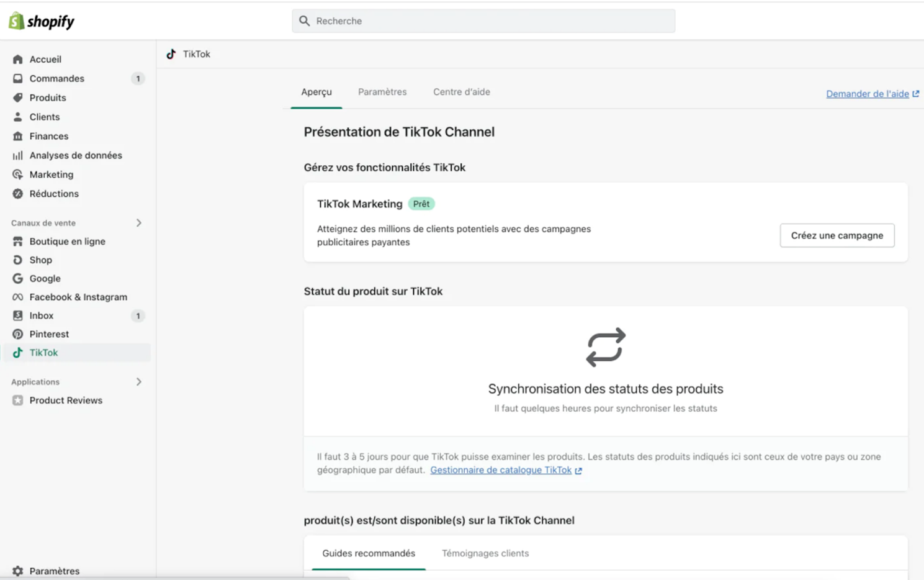Screen dimensions: 924x580
Task: Click the search magnifier icon
Action: coord(305,21)
